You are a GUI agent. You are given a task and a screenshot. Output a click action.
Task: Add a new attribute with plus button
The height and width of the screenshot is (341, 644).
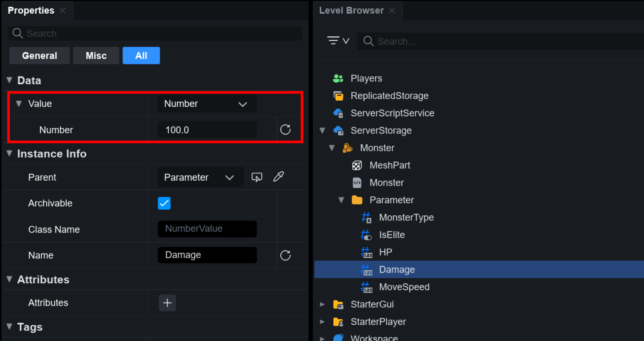tap(167, 303)
